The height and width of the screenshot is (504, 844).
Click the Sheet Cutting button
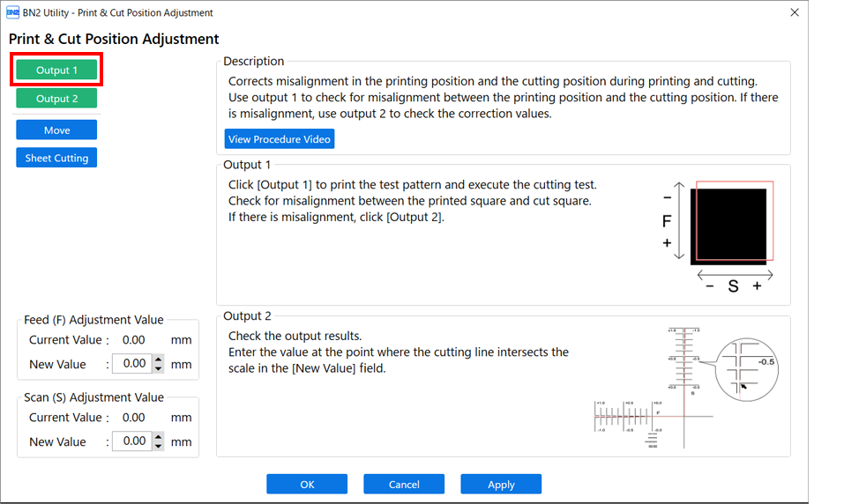tap(56, 158)
